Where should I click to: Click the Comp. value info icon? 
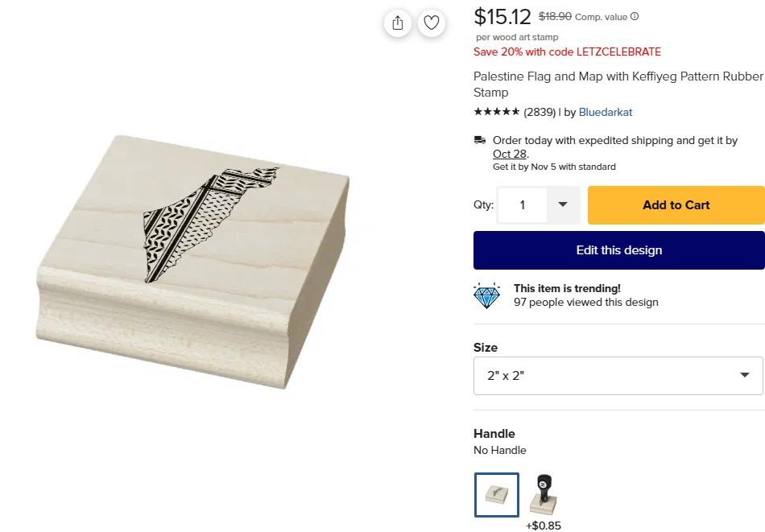[635, 17]
